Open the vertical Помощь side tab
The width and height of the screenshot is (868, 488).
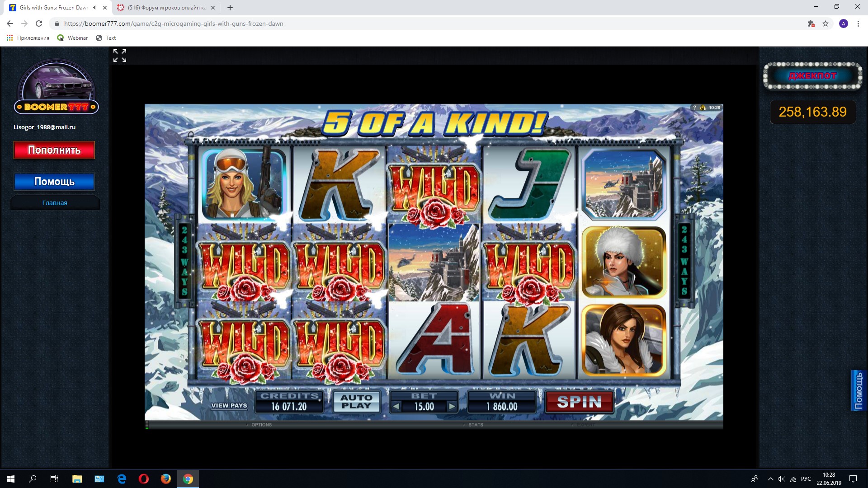[x=858, y=391]
